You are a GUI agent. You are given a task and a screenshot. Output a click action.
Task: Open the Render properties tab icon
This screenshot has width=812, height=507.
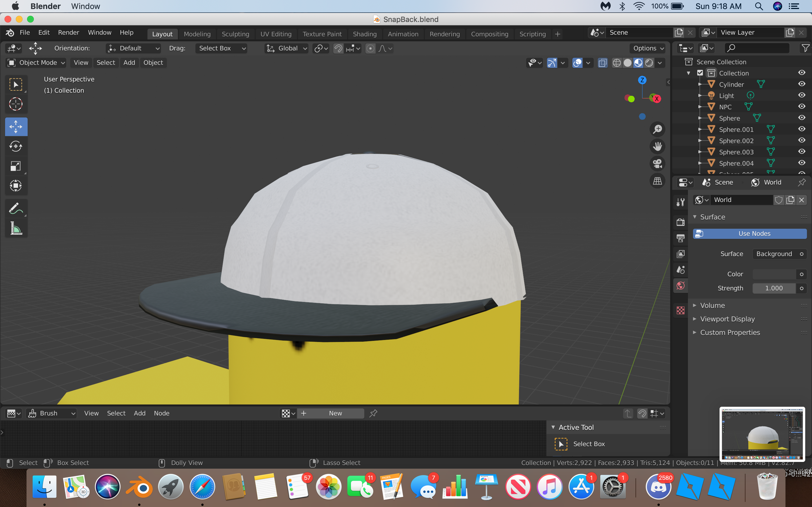click(x=680, y=222)
